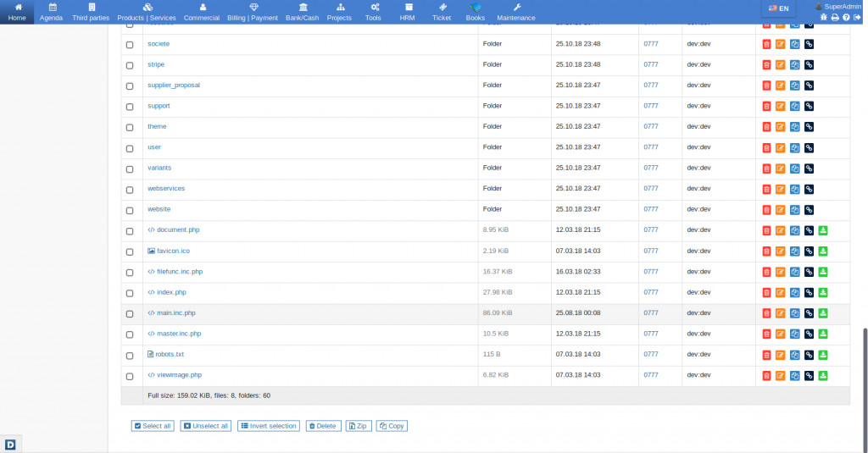This screenshot has width=868, height=453.
Task: Click the Zip button below the table
Action: (359, 426)
